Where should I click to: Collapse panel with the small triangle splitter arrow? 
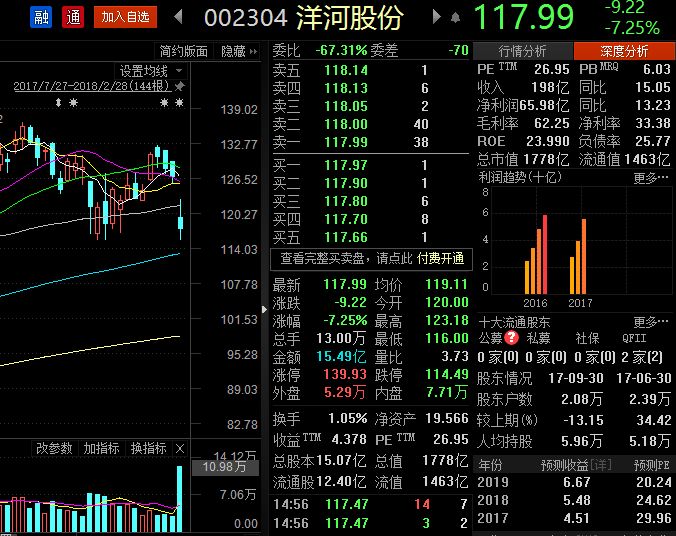(x=264, y=309)
